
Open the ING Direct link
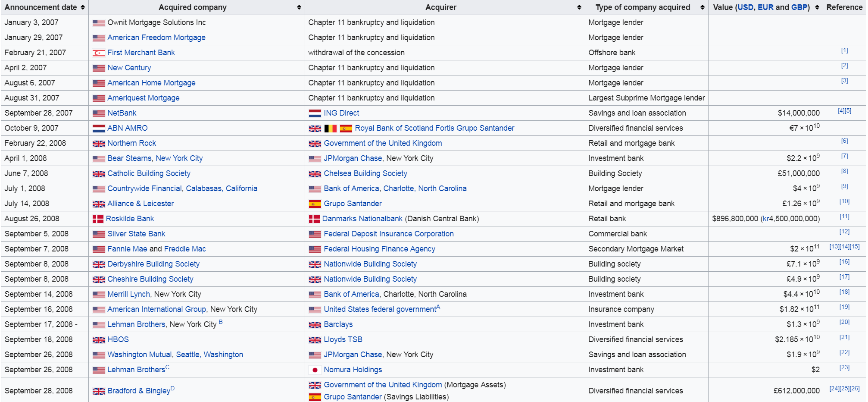click(342, 113)
